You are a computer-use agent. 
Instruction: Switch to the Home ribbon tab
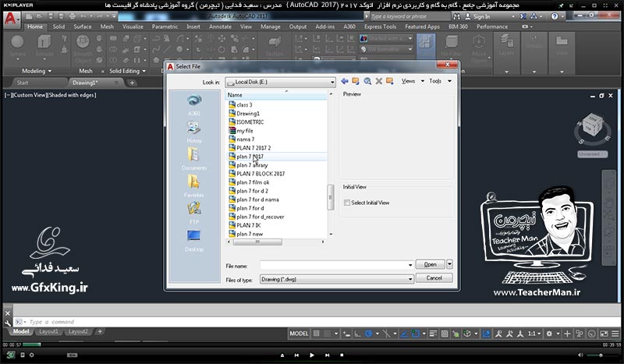pyautogui.click(x=35, y=27)
